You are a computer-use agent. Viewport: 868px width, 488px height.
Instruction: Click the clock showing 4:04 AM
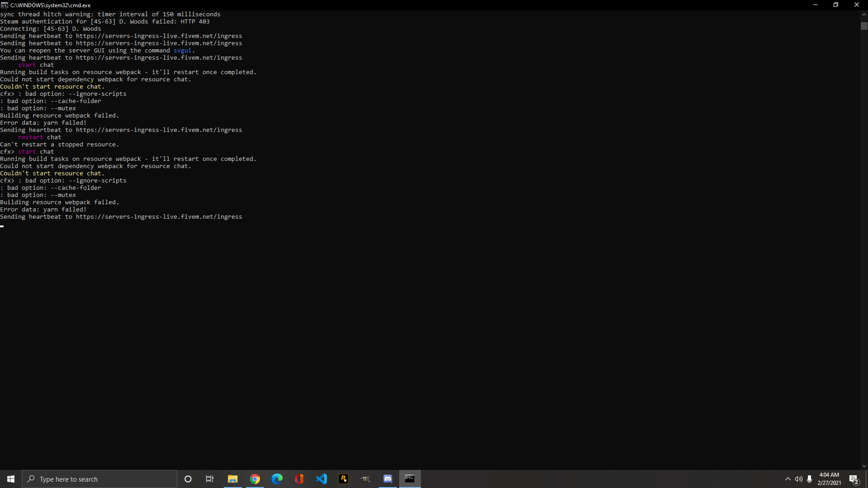pos(829,478)
